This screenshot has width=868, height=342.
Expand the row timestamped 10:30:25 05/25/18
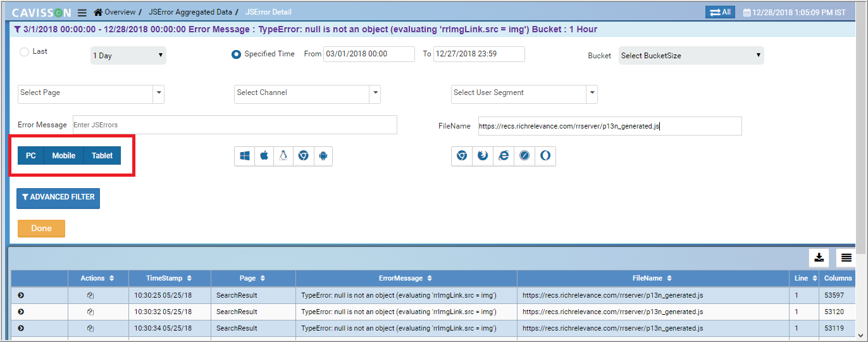pos(21,295)
